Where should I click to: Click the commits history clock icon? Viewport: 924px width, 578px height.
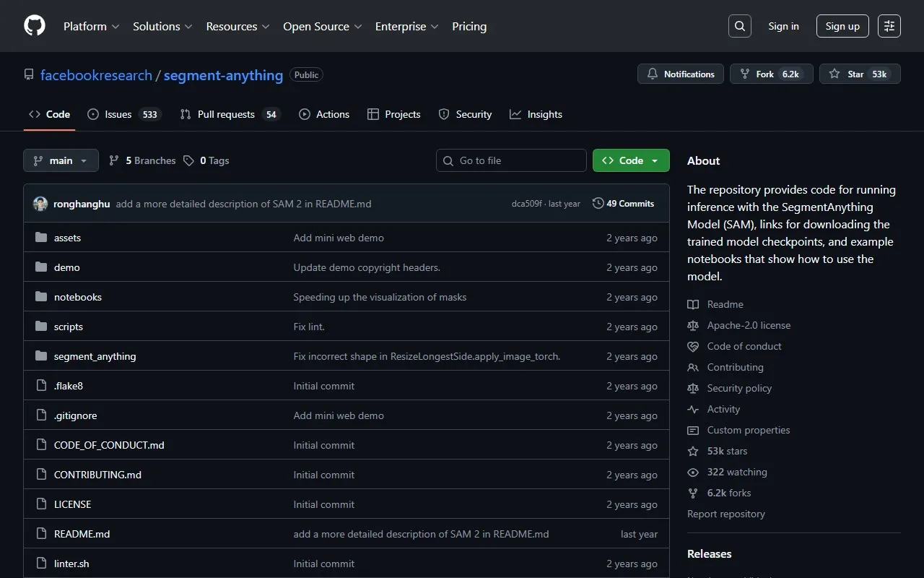598,204
